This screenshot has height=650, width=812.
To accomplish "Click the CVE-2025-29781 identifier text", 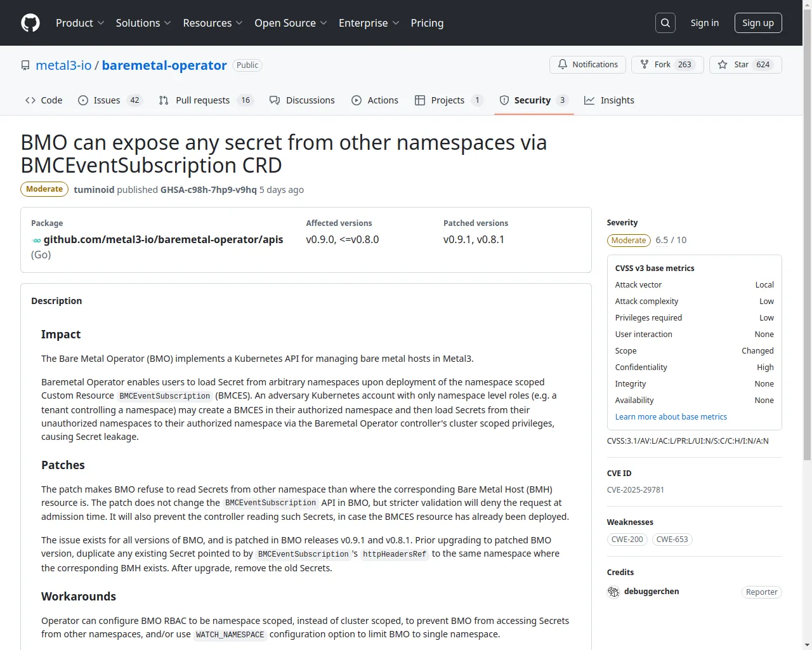I will (x=636, y=490).
